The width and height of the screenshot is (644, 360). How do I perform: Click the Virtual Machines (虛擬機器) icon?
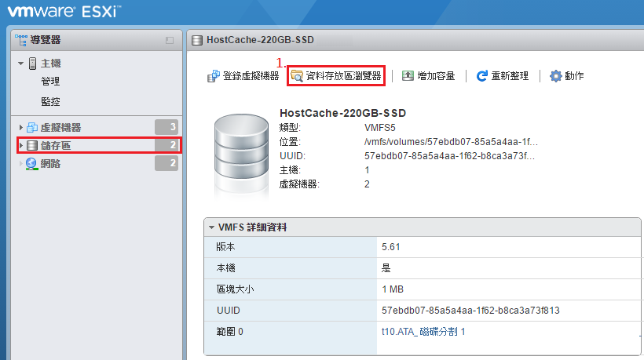(x=32, y=128)
